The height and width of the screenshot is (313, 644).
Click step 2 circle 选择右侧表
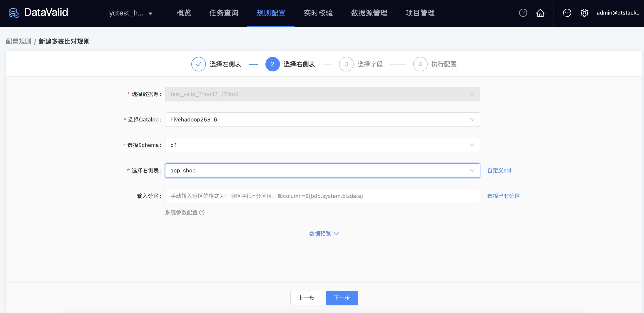[272, 64]
